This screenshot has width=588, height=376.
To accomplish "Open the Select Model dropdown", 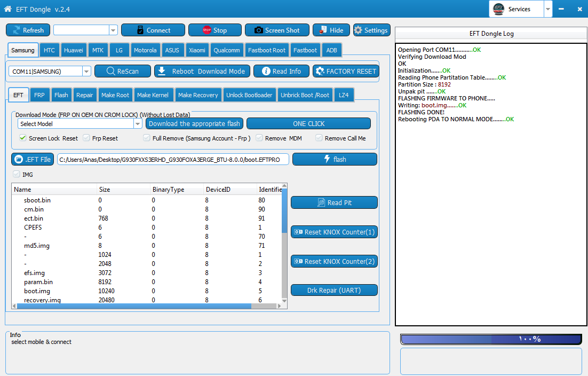I will click(138, 123).
